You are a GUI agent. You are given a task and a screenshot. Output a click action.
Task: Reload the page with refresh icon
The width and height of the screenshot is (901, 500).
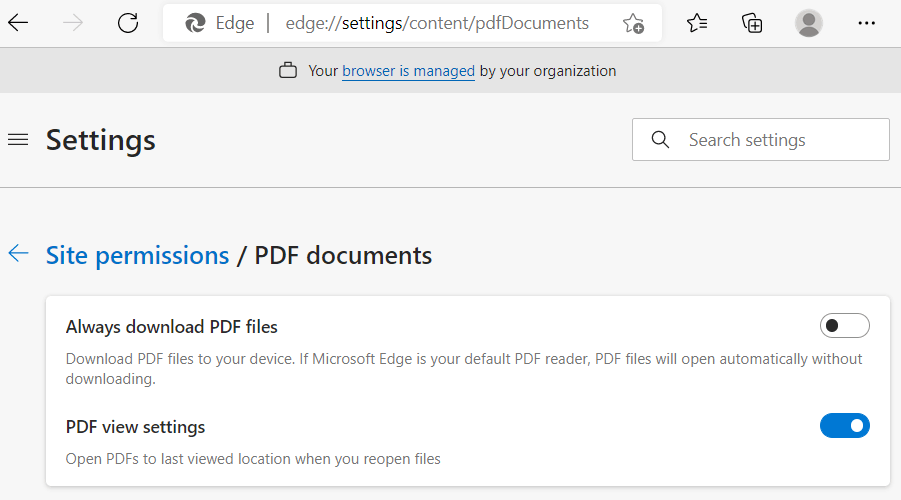tap(128, 23)
